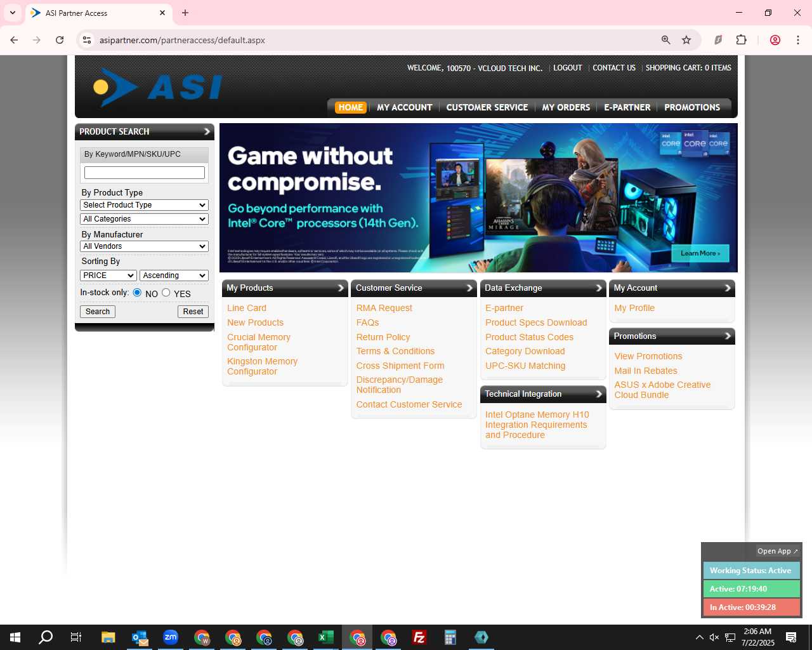This screenshot has height=650, width=812.
Task: Click the ASI logo in header
Action: pyautogui.click(x=157, y=86)
